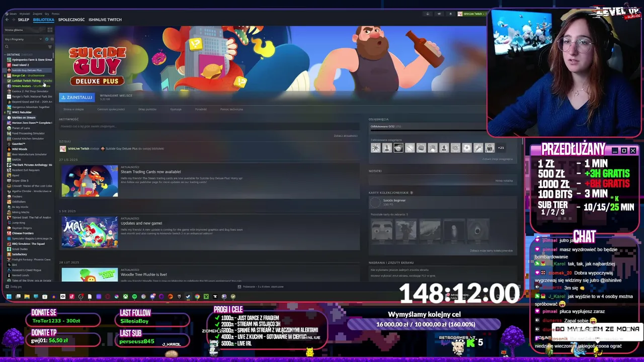
Task: Click Zobacz moje karty kolekcjonerskie link
Action: tap(492, 250)
